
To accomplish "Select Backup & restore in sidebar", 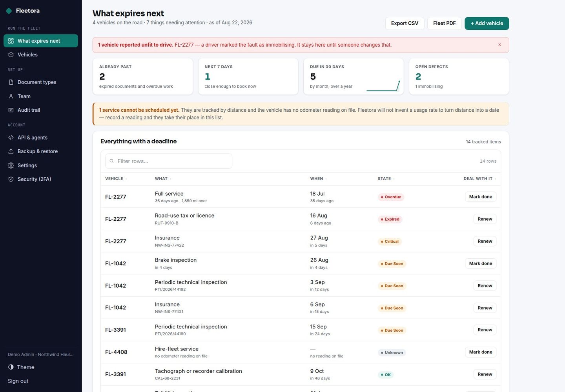I will point(41,151).
